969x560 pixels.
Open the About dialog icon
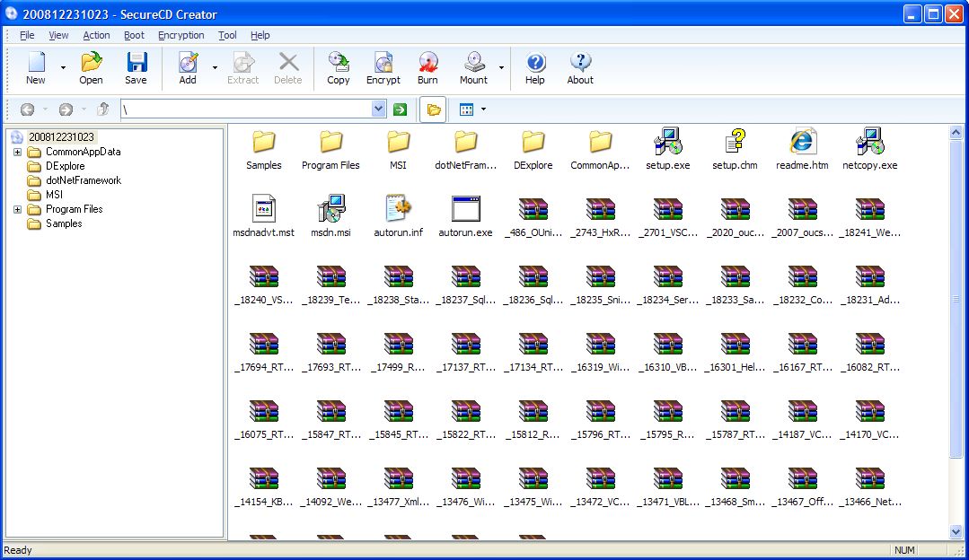click(x=580, y=68)
